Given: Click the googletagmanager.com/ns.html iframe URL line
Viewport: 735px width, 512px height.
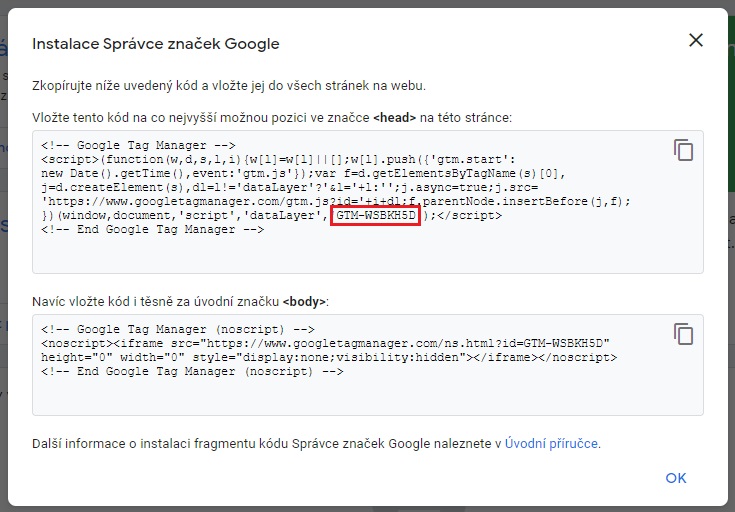Looking at the screenshot, I should point(325,344).
